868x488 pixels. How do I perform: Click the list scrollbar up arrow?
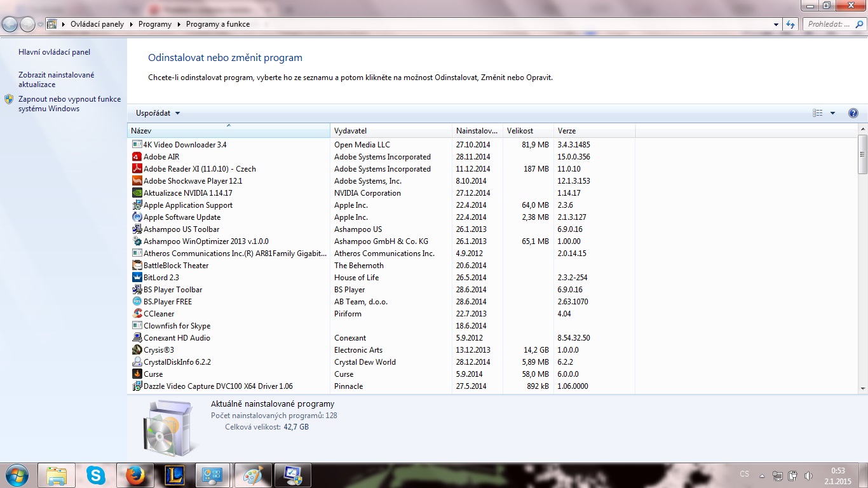863,130
